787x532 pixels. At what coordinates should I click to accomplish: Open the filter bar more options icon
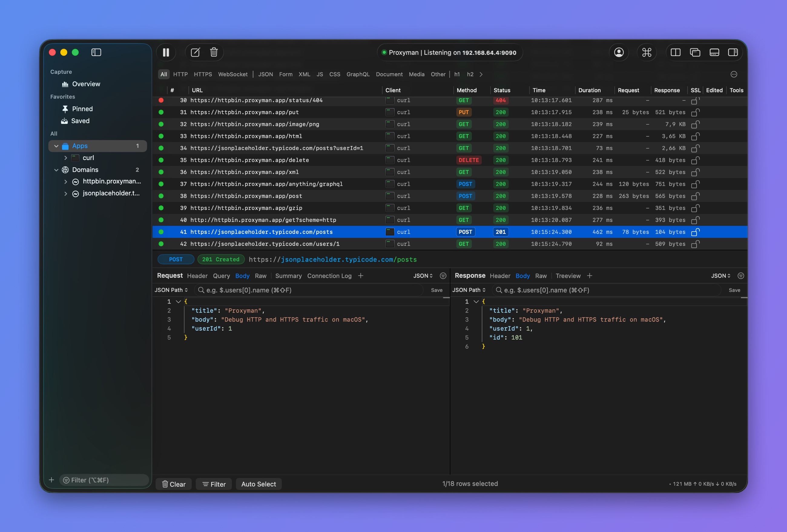click(734, 74)
